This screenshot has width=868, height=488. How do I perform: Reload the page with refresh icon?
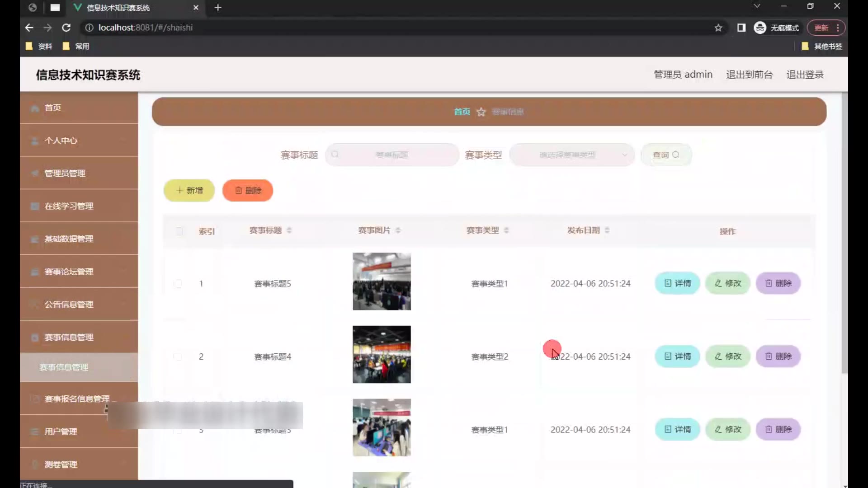point(66,28)
